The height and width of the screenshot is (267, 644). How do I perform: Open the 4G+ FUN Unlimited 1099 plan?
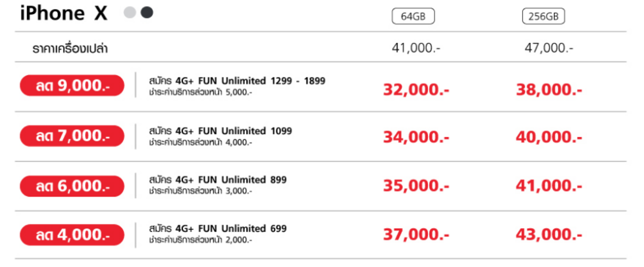(220, 131)
